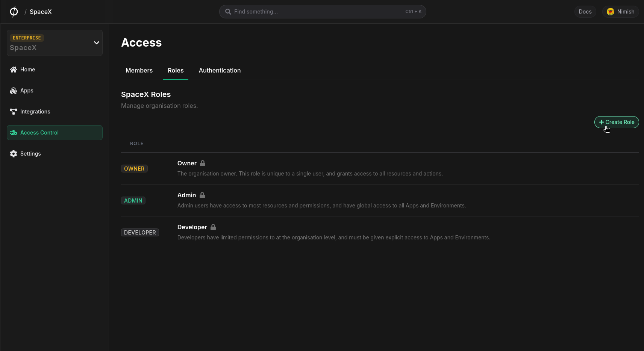This screenshot has height=351, width=644.
Task: Click the Nimish user avatar icon
Action: [x=611, y=12]
